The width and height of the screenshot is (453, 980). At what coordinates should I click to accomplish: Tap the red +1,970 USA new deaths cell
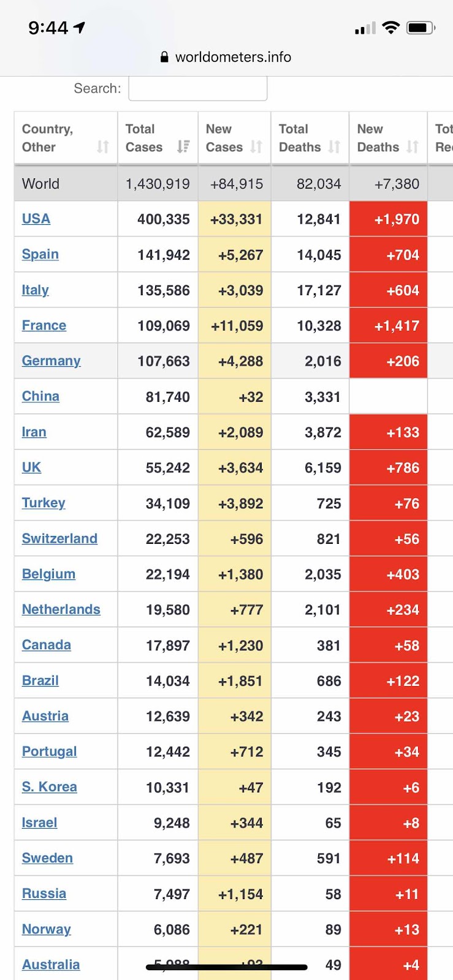click(388, 219)
